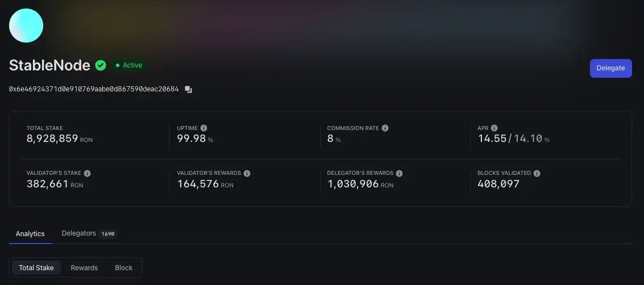Switch to the Delegators tab
Viewport: 644px width, 285px height.
click(78, 233)
